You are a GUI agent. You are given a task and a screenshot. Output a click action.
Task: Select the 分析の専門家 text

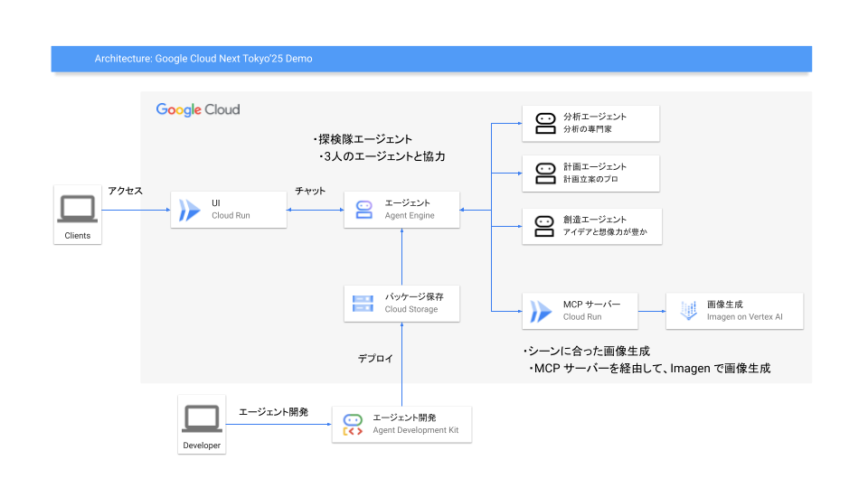pyautogui.click(x=588, y=129)
